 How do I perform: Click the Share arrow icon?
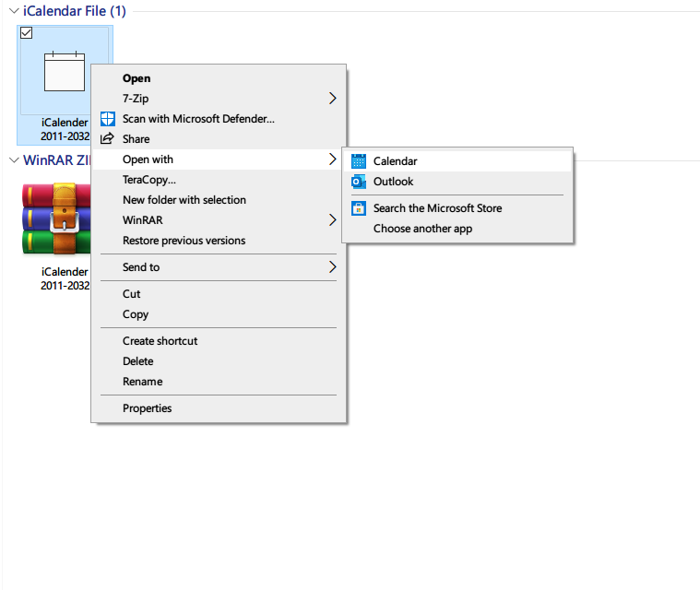tap(107, 139)
